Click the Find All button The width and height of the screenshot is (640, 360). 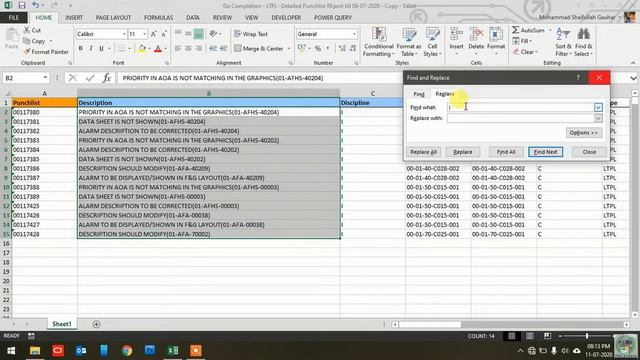click(x=506, y=152)
